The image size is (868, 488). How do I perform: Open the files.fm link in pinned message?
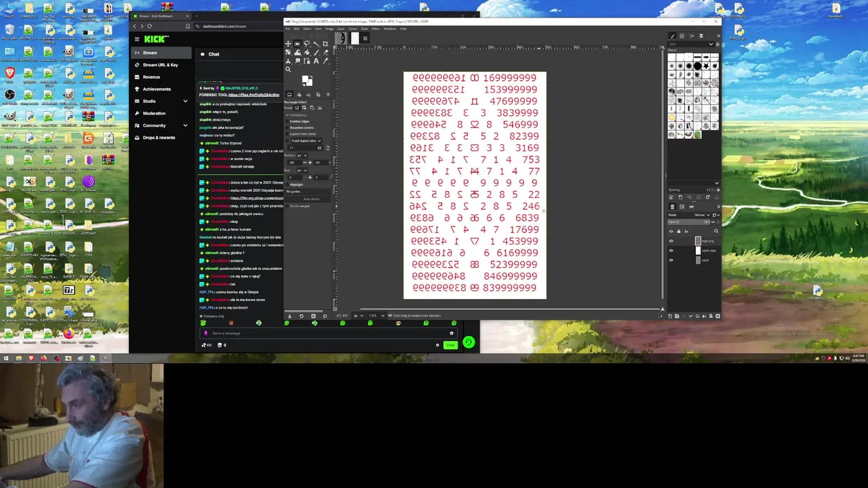click(x=254, y=95)
